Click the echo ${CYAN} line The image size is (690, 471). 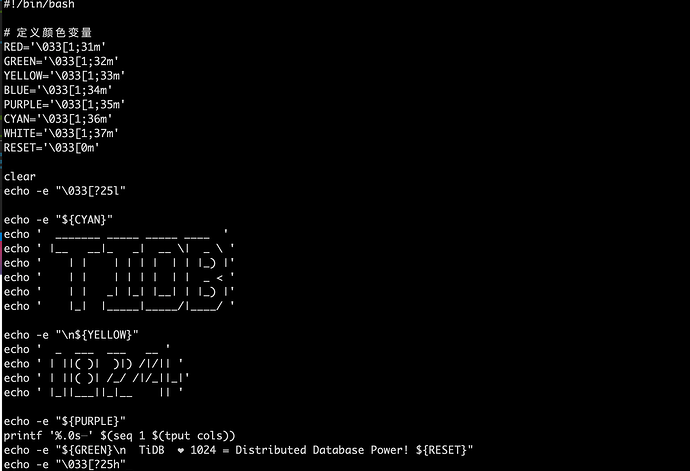tap(58, 220)
